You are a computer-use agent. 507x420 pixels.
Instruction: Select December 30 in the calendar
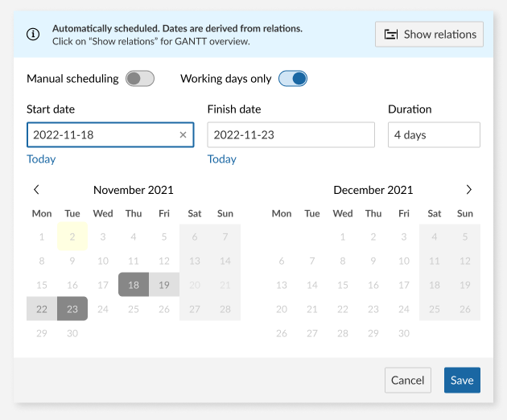pos(404,333)
